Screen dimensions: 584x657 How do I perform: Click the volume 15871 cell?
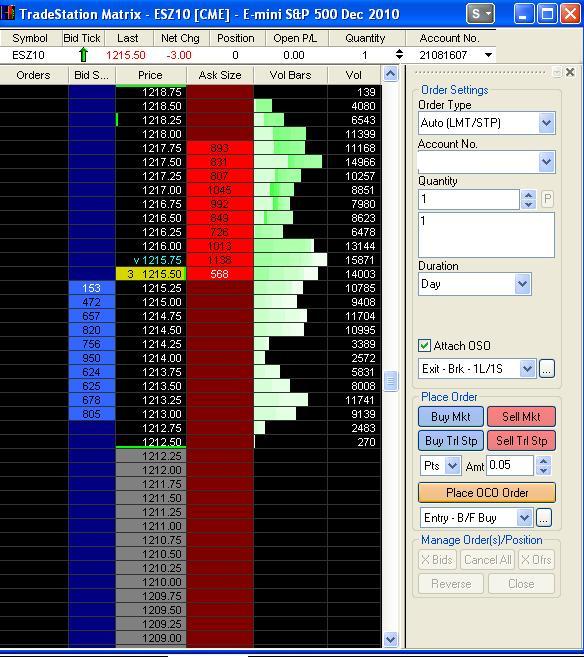tap(354, 260)
